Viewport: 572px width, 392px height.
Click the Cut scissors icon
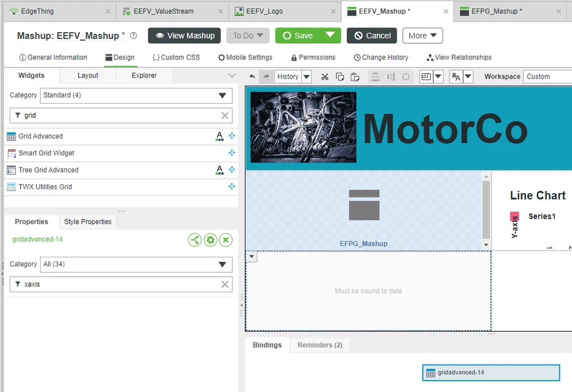[324, 77]
